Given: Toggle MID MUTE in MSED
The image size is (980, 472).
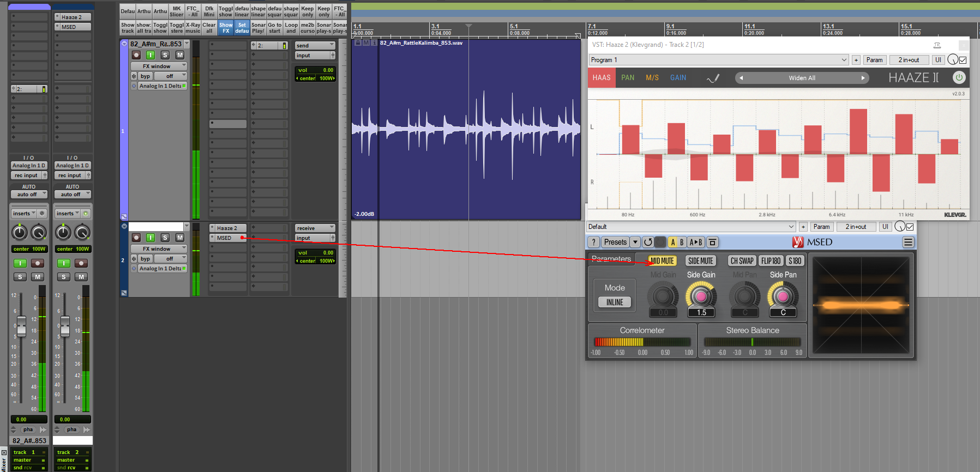Looking at the screenshot, I should point(662,261).
